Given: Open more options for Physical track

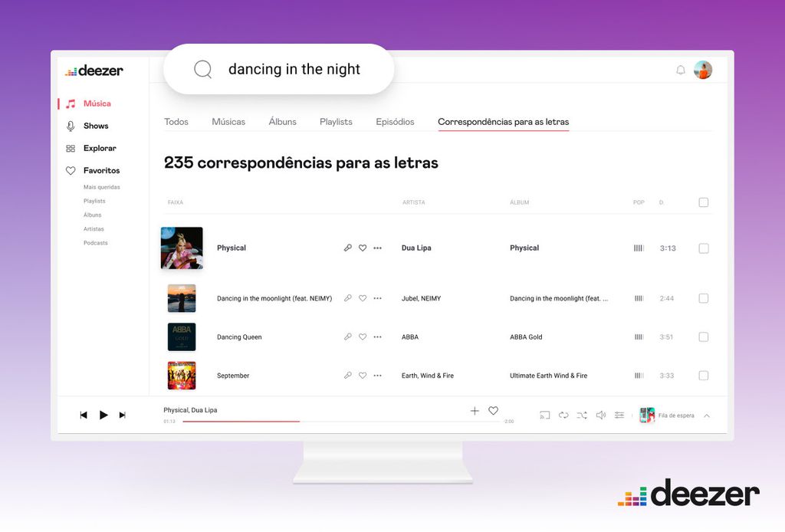Looking at the screenshot, I should pyautogui.click(x=377, y=248).
